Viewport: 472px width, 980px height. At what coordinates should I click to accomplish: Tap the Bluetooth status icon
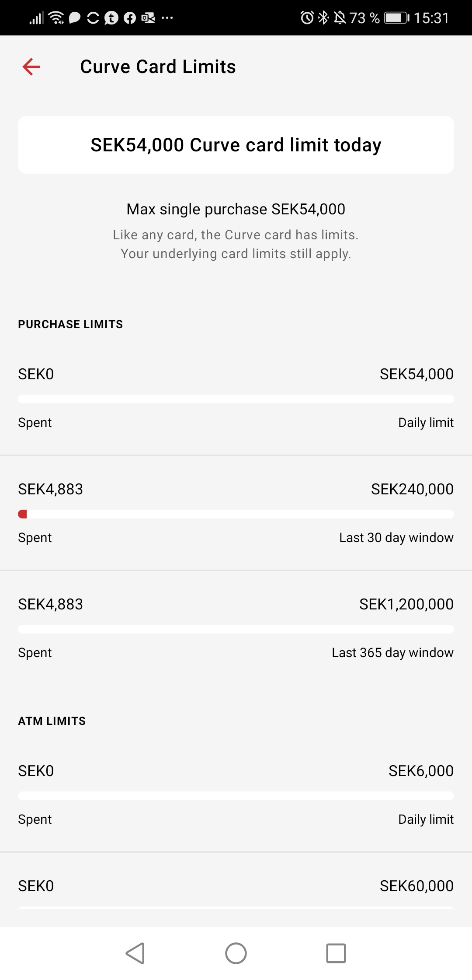[x=323, y=18]
